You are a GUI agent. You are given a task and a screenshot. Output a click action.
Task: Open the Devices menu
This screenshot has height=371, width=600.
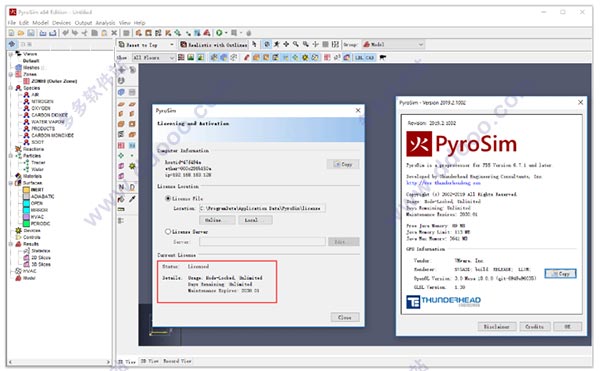coord(61,23)
